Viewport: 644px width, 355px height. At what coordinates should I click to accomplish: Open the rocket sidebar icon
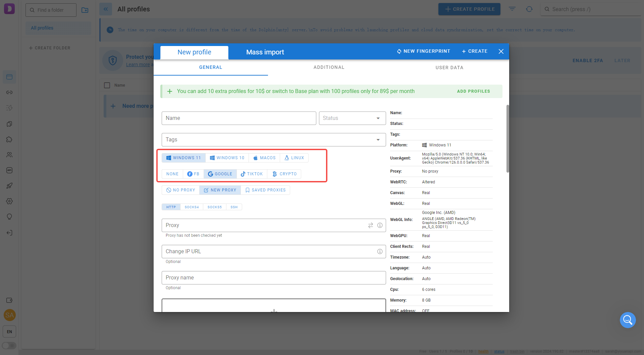click(9, 186)
